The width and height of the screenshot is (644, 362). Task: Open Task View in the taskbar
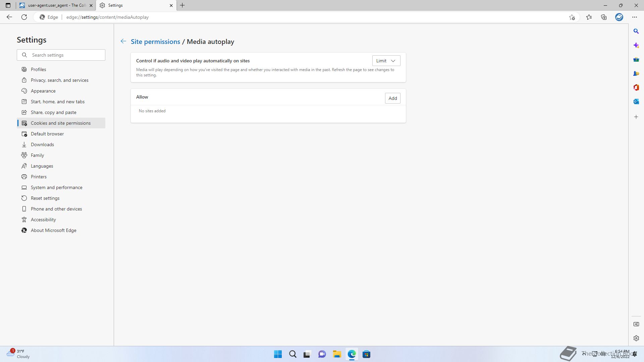point(307,354)
